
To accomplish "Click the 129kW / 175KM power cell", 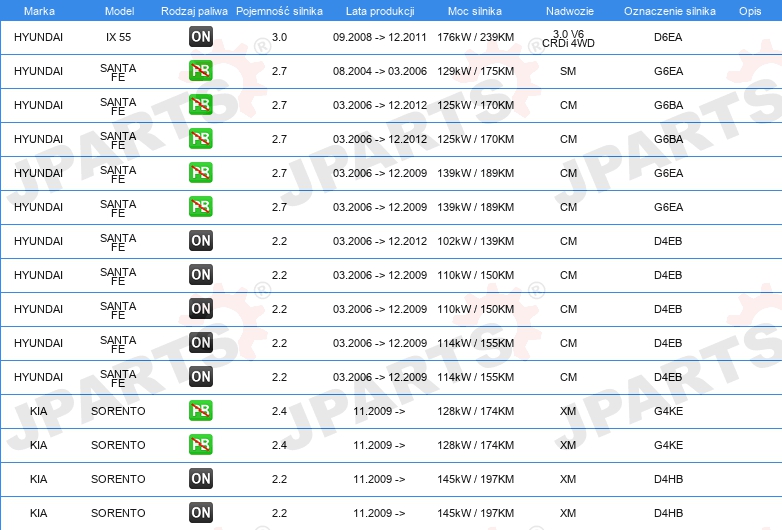I will coord(475,71).
